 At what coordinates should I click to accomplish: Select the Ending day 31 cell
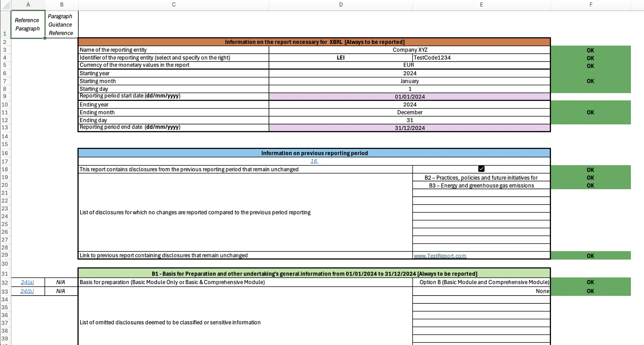tap(409, 120)
